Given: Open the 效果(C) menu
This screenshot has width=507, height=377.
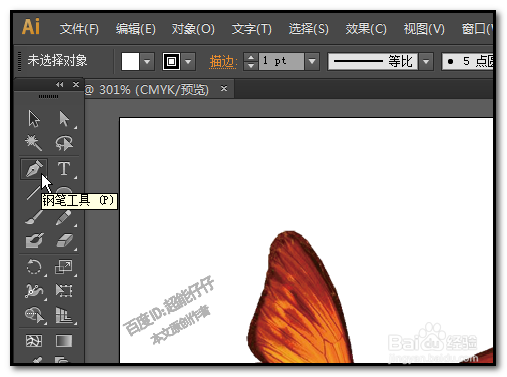Looking at the screenshot, I should pyautogui.click(x=366, y=29).
